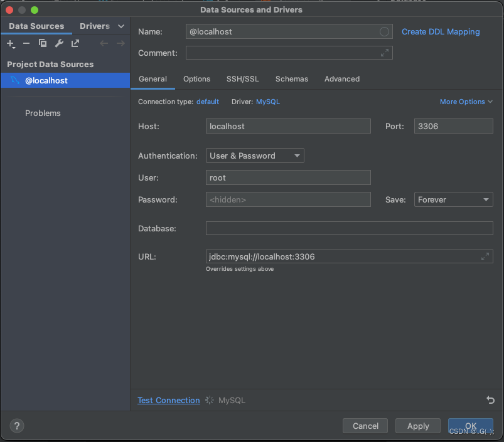Expand More Options menu
Image resolution: width=504 pixels, height=442 pixels.
click(x=466, y=102)
